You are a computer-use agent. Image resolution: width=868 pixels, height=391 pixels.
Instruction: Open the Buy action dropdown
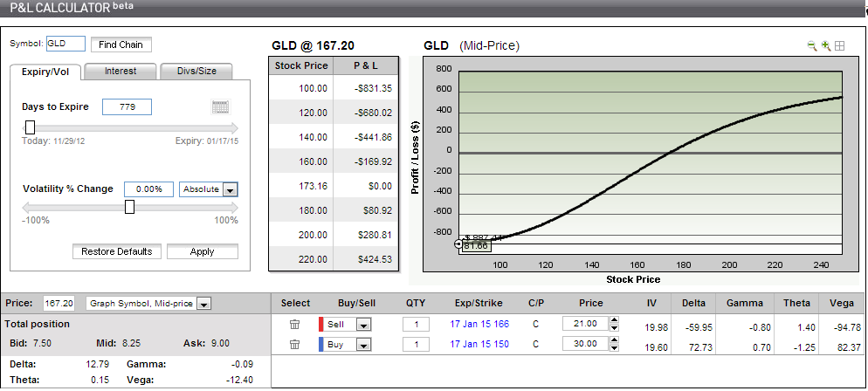pos(363,345)
